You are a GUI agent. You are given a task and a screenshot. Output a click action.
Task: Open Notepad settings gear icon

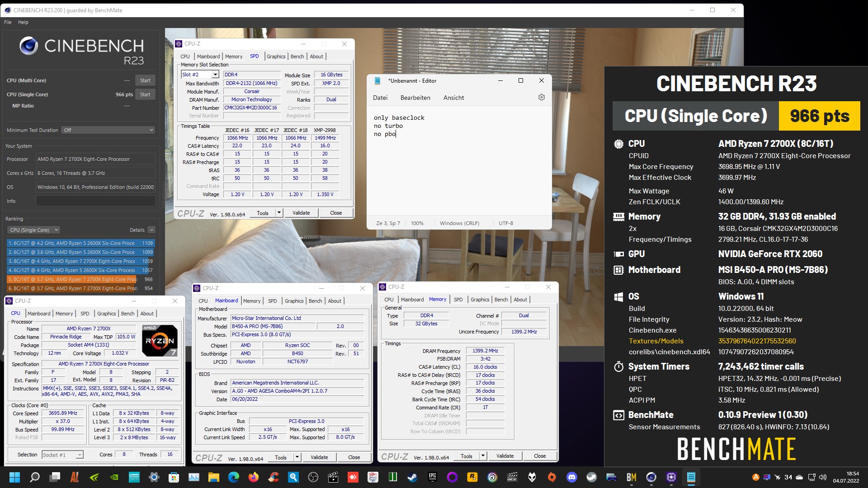(541, 98)
